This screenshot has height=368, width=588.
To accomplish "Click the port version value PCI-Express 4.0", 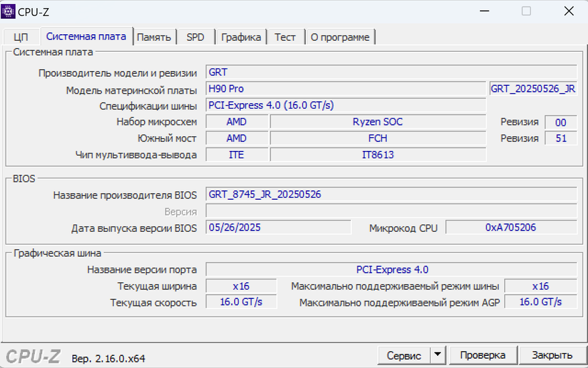I will click(x=391, y=269).
